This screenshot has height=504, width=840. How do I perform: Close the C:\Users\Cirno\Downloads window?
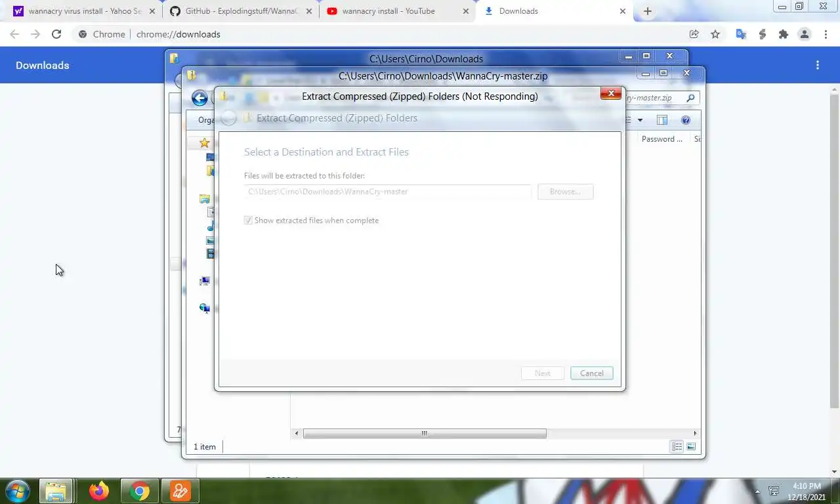click(x=670, y=56)
